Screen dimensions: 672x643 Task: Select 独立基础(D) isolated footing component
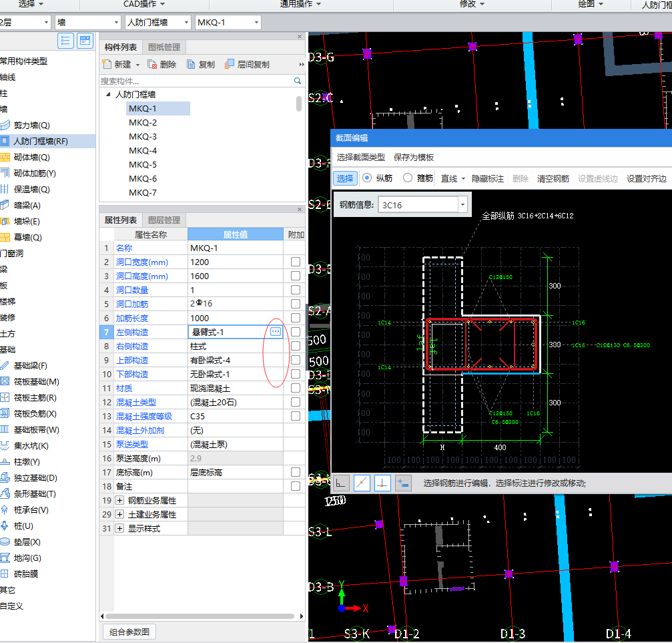(35, 478)
